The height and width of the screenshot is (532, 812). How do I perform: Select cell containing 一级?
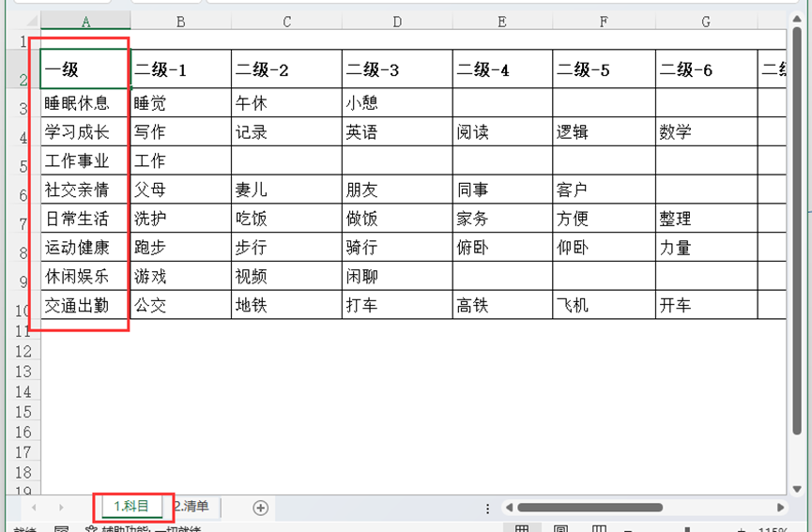[85, 68]
